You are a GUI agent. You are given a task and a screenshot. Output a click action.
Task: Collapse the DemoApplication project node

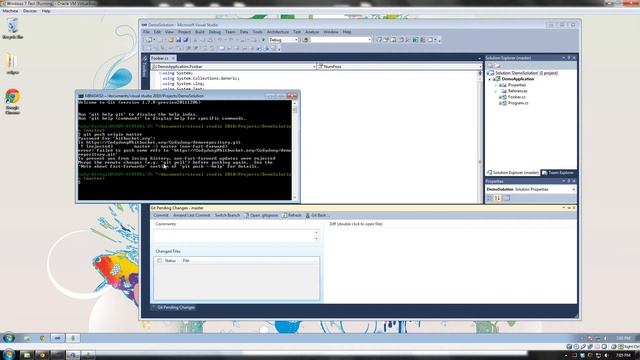[x=490, y=79]
